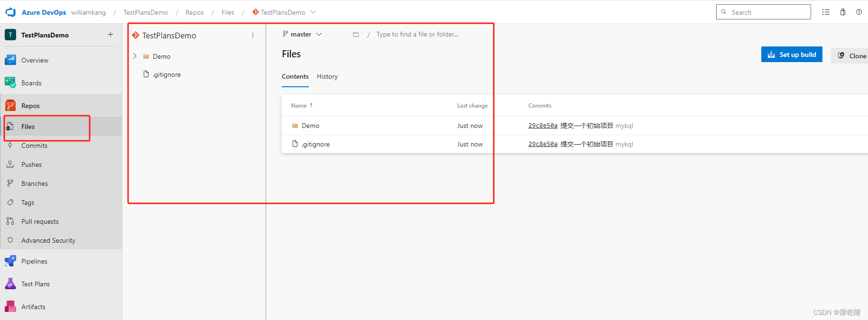This screenshot has width=868, height=320.
Task: Click the Files breadcrumb link
Action: coord(228,12)
